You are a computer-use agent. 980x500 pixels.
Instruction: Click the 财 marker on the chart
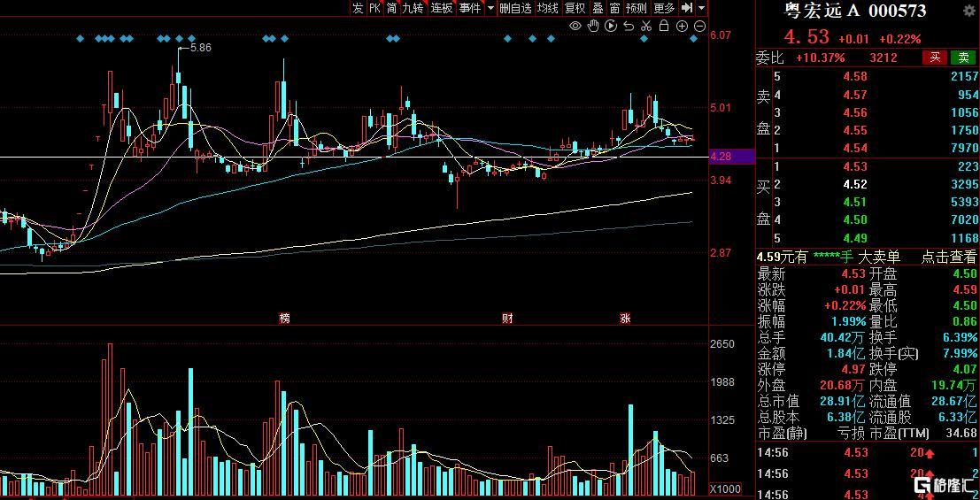point(507,318)
